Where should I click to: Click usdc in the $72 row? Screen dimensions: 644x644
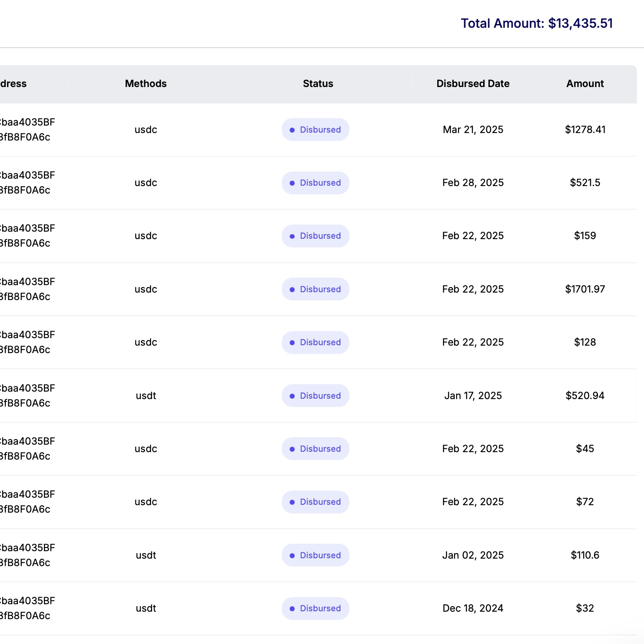(146, 502)
